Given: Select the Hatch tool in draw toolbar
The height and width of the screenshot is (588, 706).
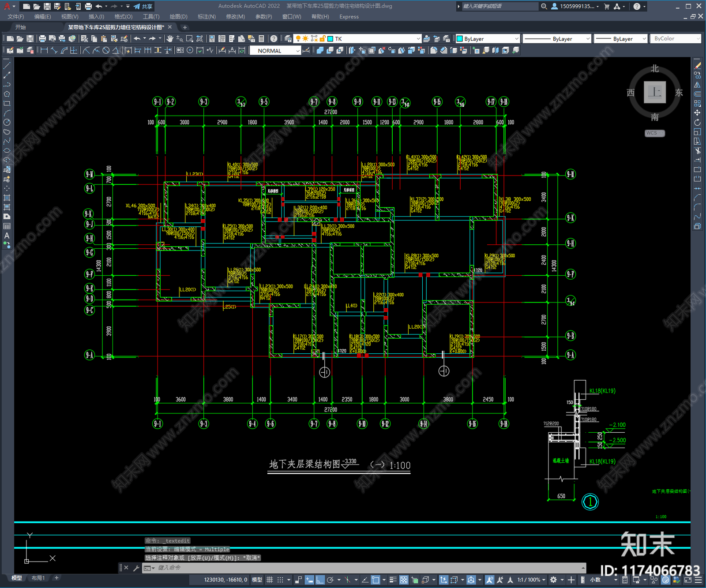Looking at the screenshot, I should pos(7,198).
